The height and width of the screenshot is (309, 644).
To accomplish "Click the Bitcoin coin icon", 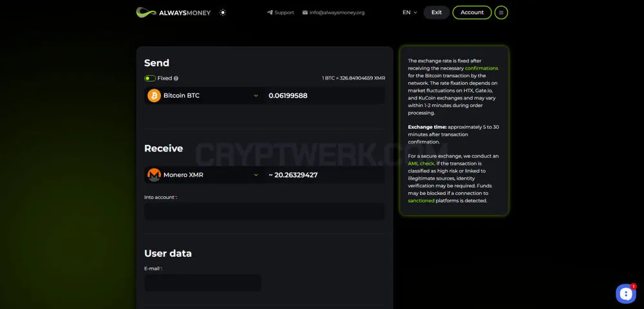I will click(154, 96).
